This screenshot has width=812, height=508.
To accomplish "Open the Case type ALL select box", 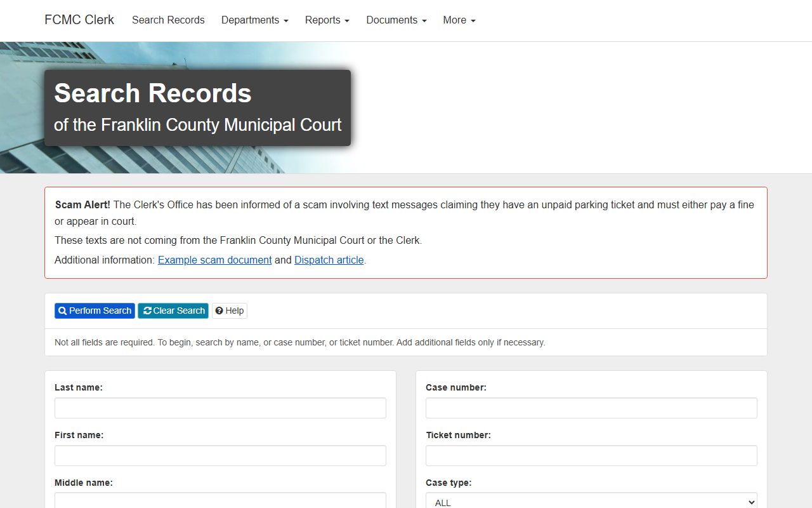I will pyautogui.click(x=591, y=502).
